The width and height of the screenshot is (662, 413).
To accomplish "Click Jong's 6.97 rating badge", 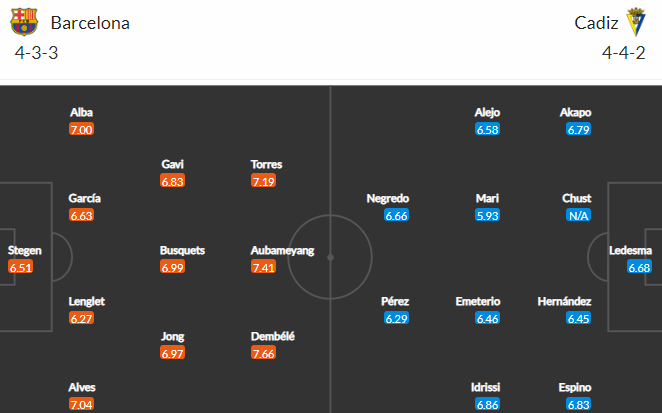I will pyautogui.click(x=172, y=353).
